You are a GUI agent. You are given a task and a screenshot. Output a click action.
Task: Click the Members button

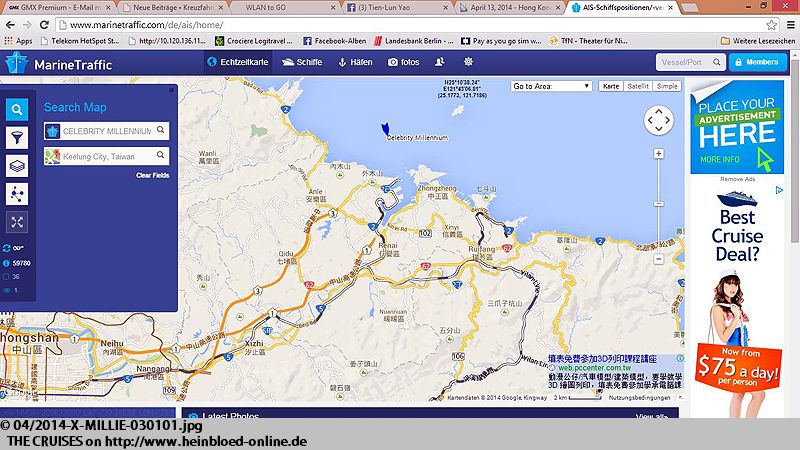pos(758,62)
